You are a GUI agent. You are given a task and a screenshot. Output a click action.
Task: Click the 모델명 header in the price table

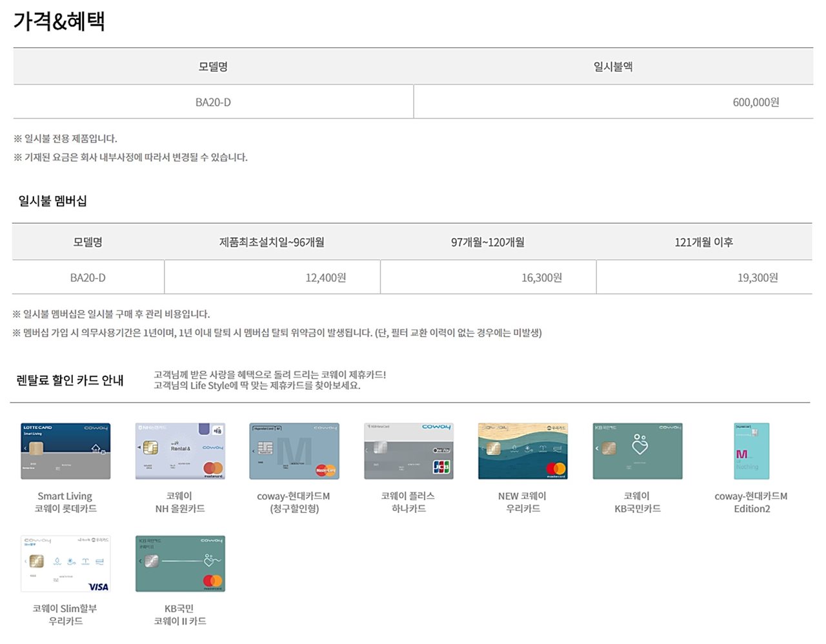point(213,66)
